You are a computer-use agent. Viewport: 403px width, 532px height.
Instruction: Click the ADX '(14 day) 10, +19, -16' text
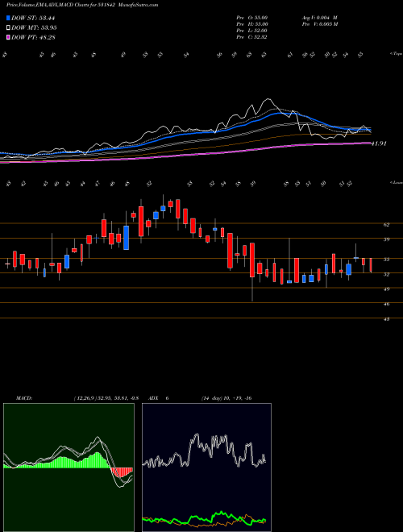click(x=226, y=398)
